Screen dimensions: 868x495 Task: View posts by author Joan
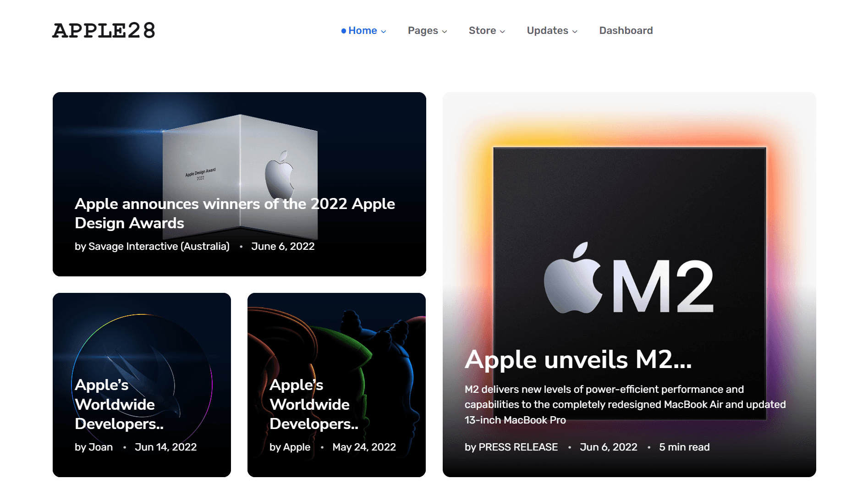point(100,447)
